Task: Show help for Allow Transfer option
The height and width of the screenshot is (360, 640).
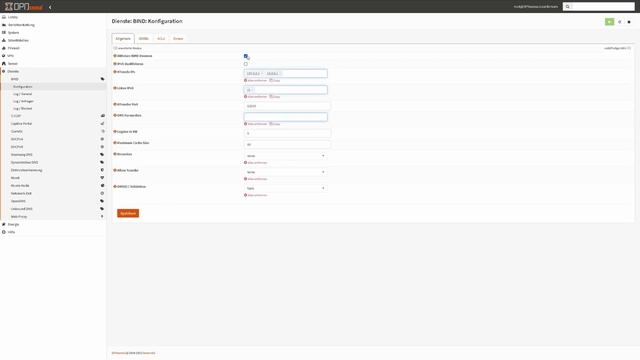Action: click(115, 170)
